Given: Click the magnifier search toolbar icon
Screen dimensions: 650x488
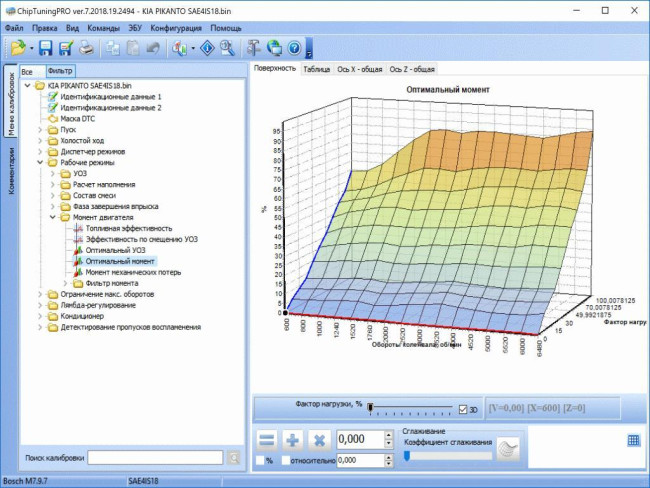Looking at the screenshot, I should (x=227, y=48).
